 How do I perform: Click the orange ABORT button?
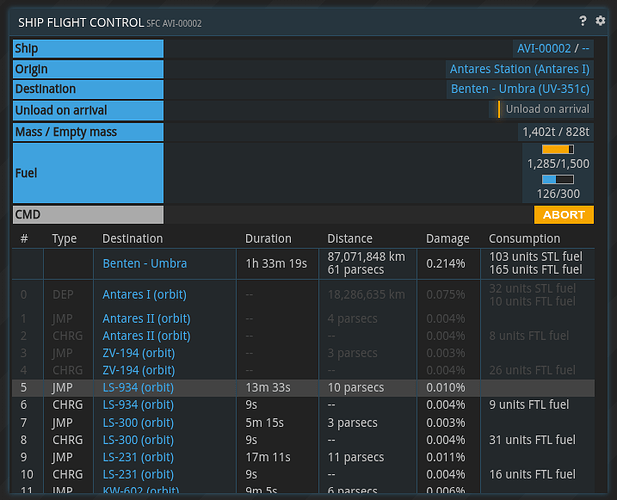pyautogui.click(x=563, y=215)
